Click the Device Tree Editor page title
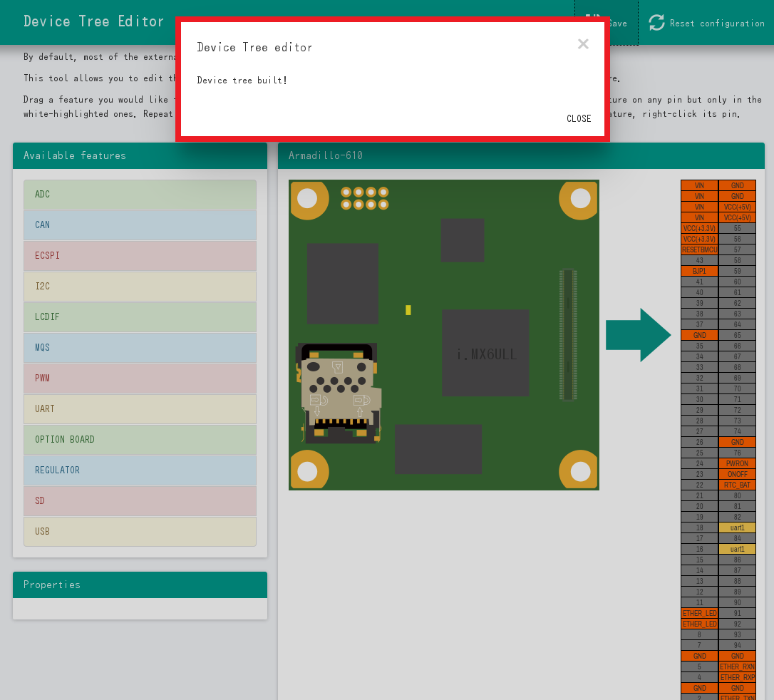 point(93,21)
